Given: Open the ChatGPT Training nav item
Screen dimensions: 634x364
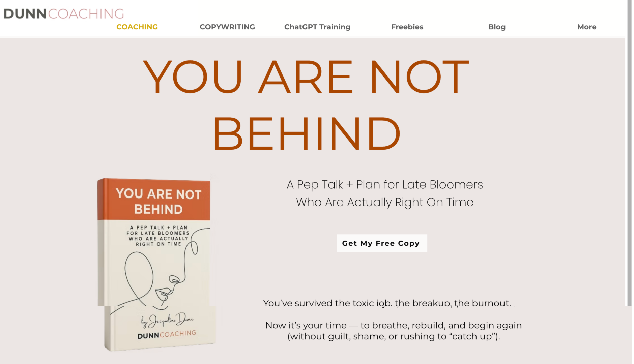Looking at the screenshot, I should [317, 27].
